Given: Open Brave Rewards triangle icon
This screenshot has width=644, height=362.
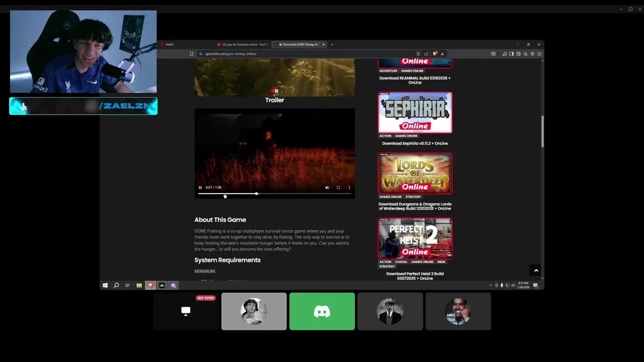Looking at the screenshot, I should [442, 54].
